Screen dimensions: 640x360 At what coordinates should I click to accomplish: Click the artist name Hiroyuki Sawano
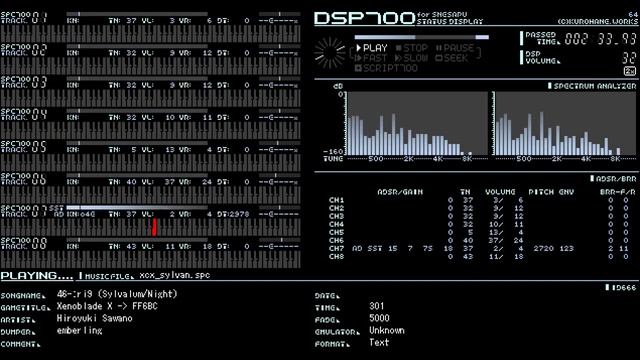point(94,318)
